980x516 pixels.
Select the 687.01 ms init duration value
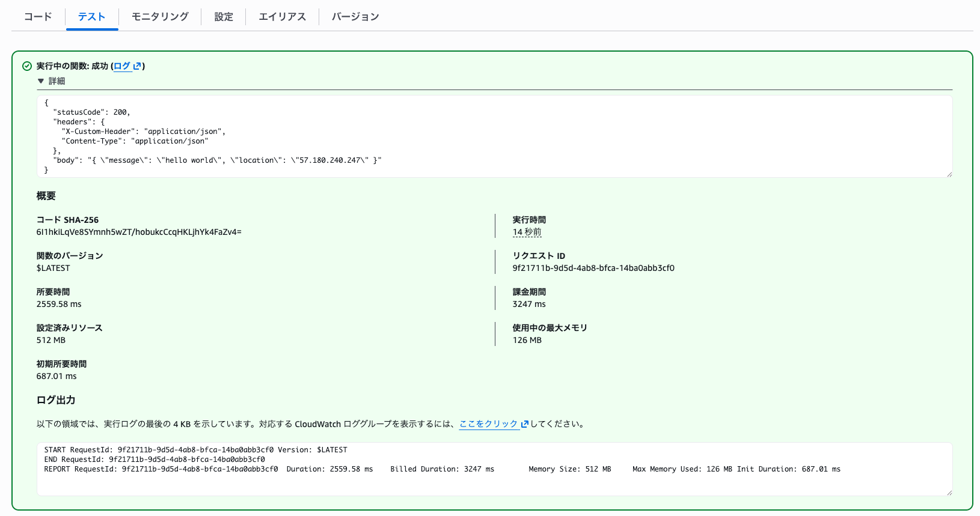click(x=57, y=376)
